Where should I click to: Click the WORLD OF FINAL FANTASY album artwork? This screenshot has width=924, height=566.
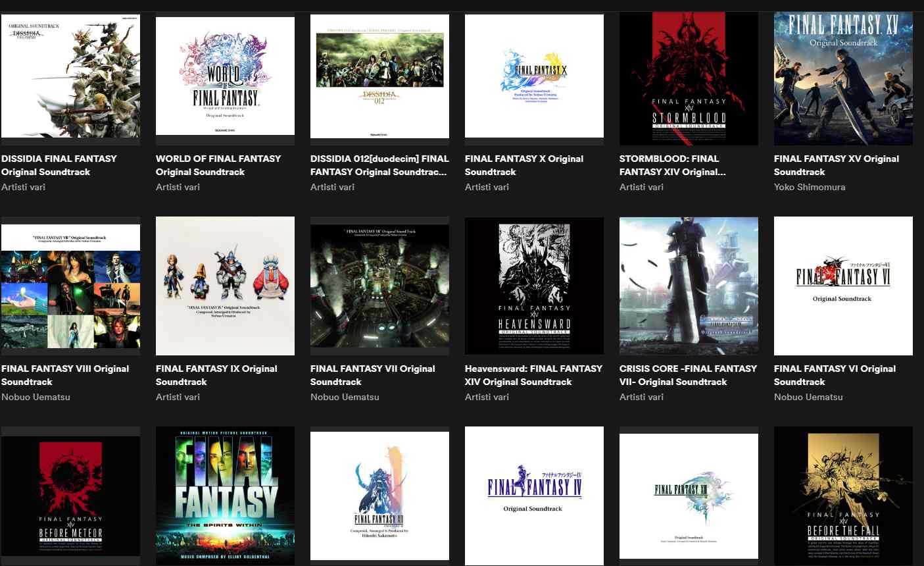[225, 76]
